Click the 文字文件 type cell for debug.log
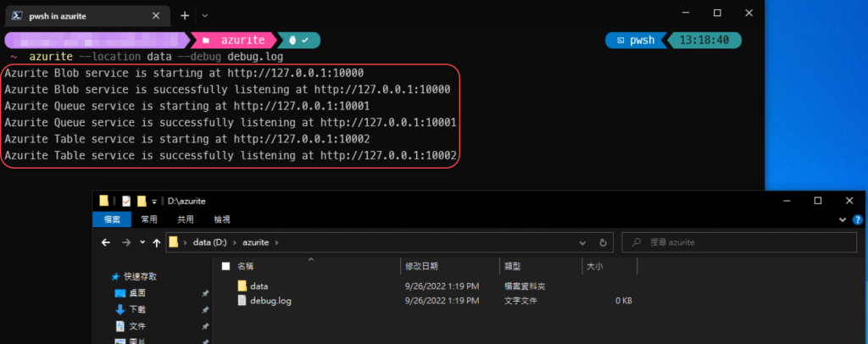 tap(520, 301)
